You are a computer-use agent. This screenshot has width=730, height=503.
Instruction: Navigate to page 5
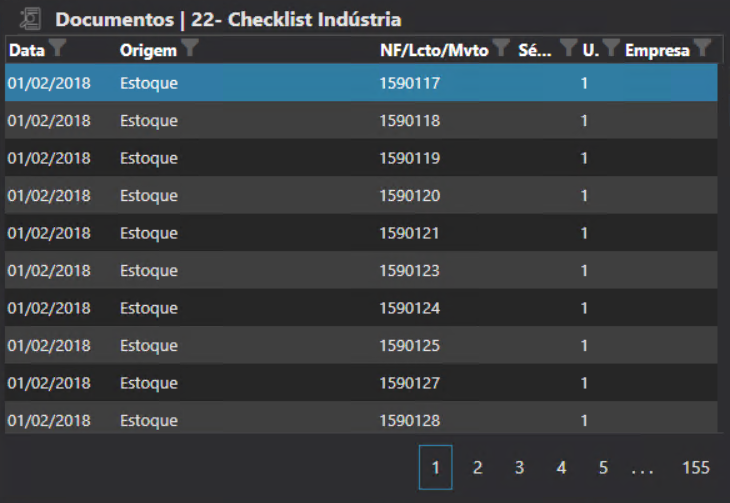click(x=604, y=468)
